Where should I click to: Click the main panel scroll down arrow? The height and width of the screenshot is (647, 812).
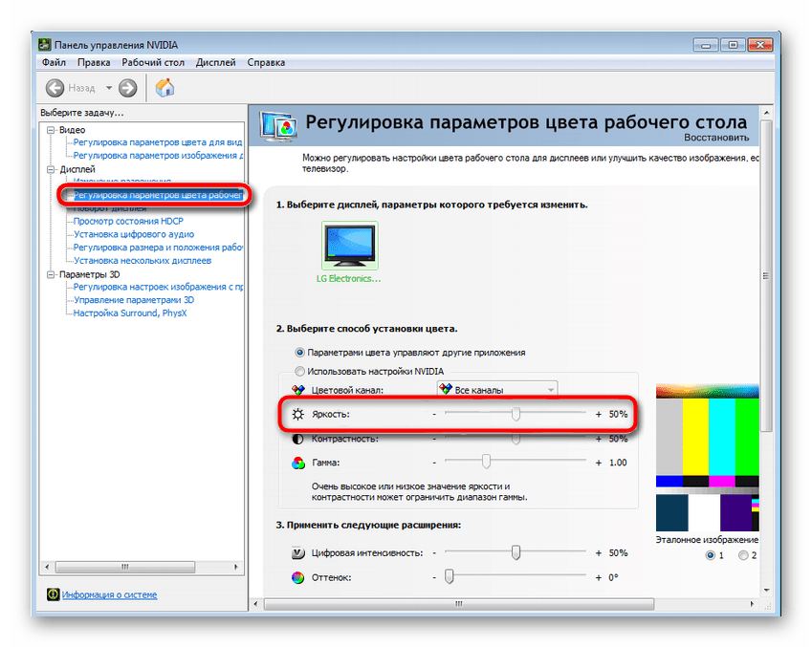(x=766, y=590)
